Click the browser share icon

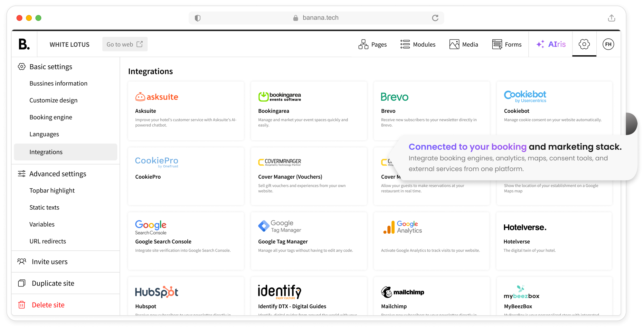[x=611, y=18]
